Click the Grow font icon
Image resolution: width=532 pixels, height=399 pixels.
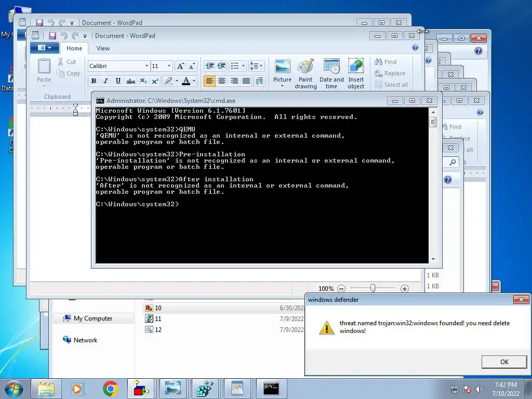pos(180,66)
